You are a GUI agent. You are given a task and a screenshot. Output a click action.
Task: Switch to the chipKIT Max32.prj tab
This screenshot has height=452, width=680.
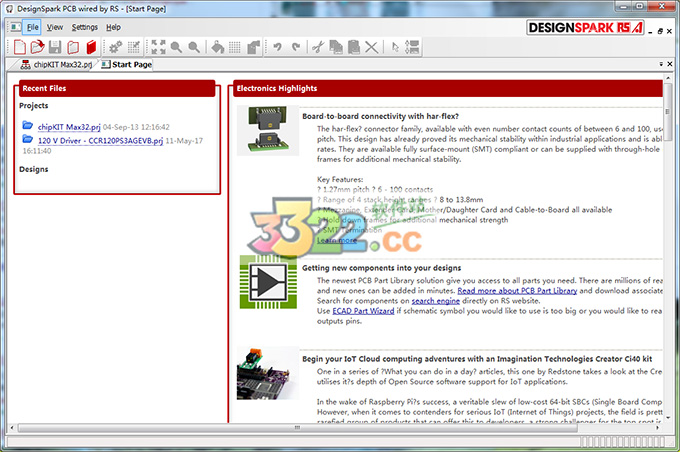point(57,64)
